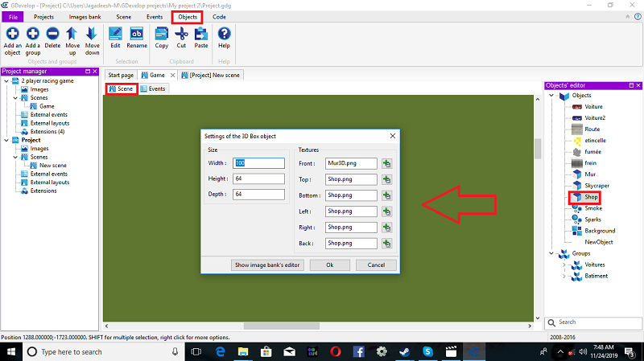Open the Events ribbon tab
Screen dimensions: 644x361
coord(155,17)
